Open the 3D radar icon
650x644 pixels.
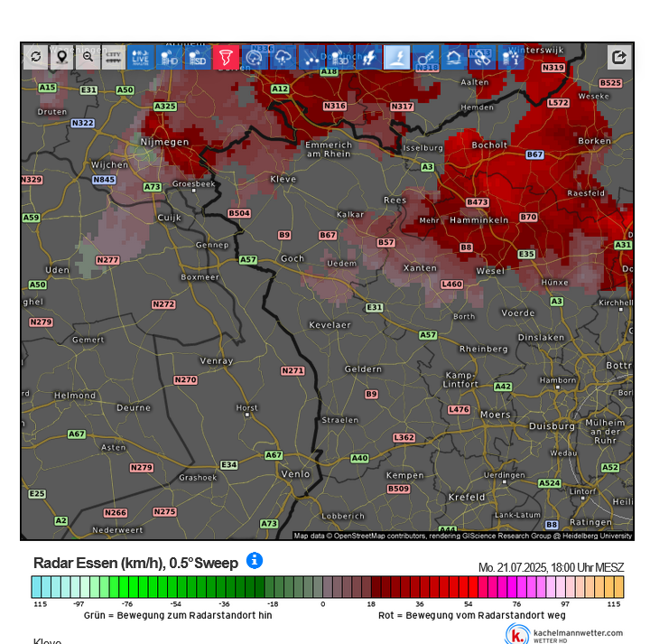340,57
